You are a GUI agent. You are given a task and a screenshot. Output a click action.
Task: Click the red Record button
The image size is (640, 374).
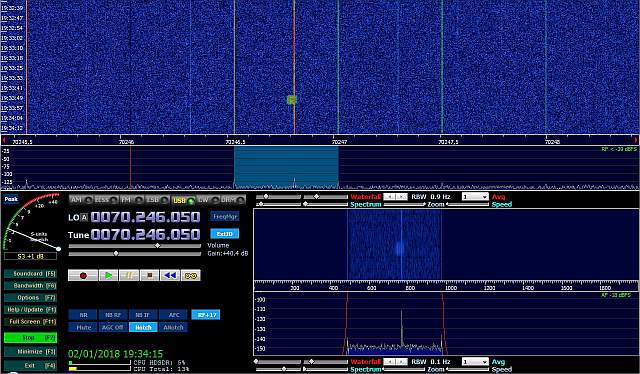(83, 276)
